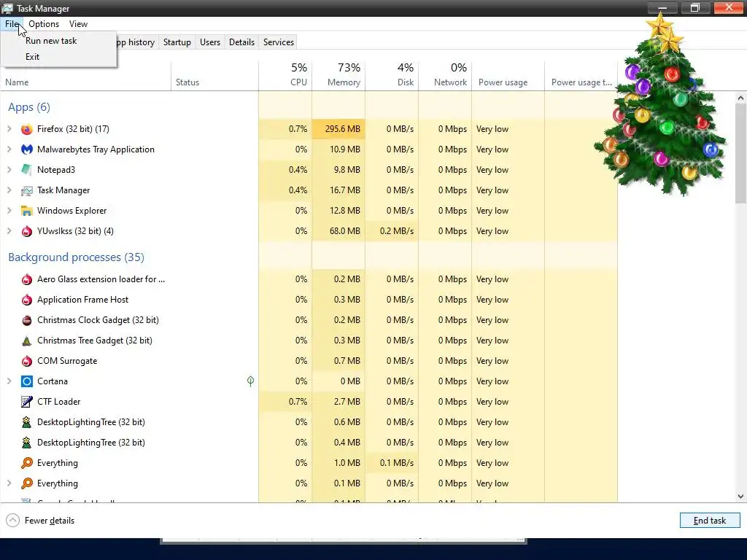The height and width of the screenshot is (560, 747).
Task: Switch to the Startup tab
Action: pyautogui.click(x=177, y=42)
